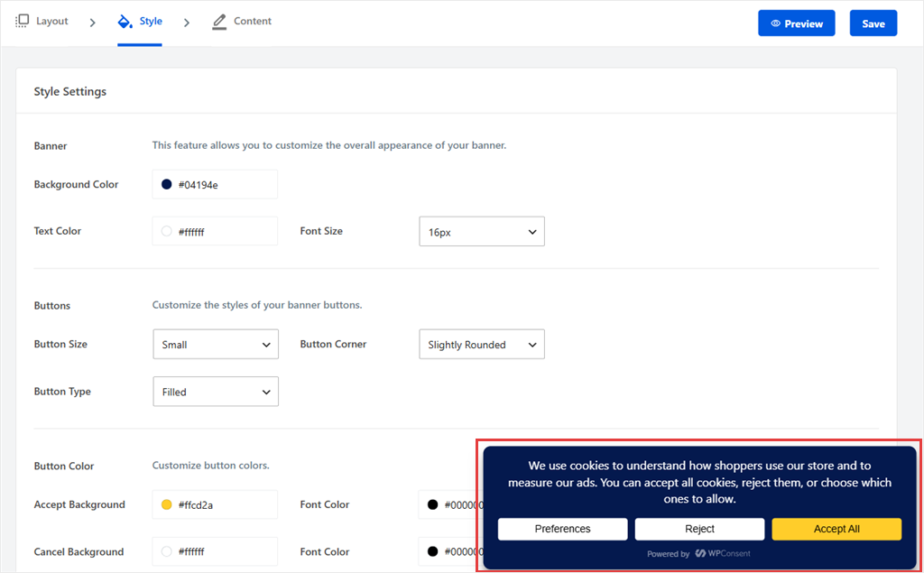The image size is (924, 573).
Task: Click the Style Settings heading
Action: pyautogui.click(x=70, y=91)
